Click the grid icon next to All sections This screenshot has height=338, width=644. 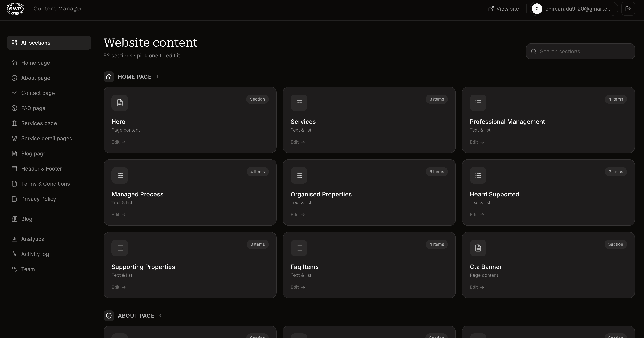[x=14, y=43]
